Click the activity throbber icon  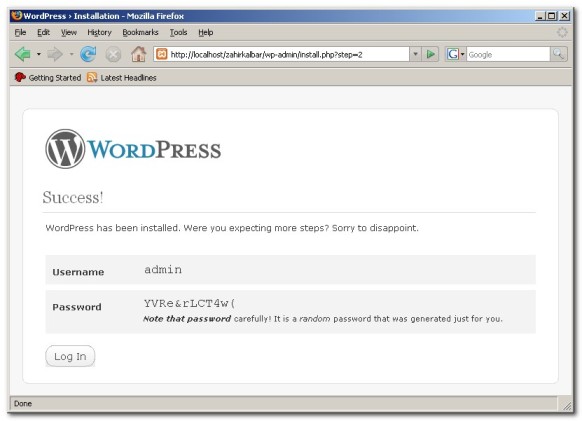click(x=562, y=32)
